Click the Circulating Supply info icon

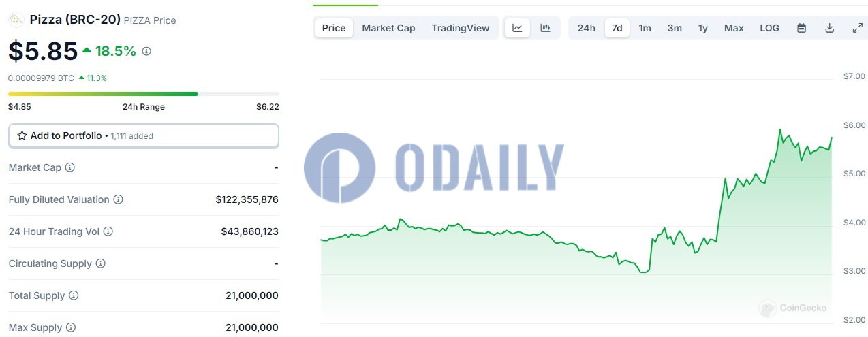tap(100, 263)
